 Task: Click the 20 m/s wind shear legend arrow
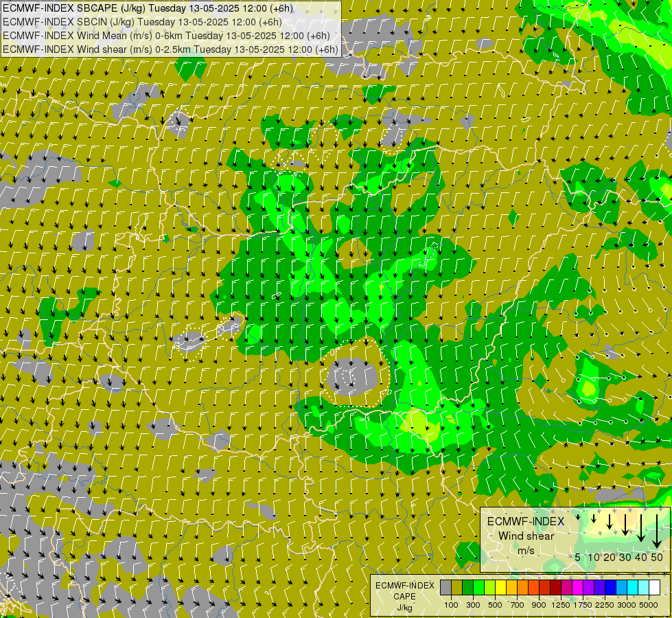pos(610,521)
